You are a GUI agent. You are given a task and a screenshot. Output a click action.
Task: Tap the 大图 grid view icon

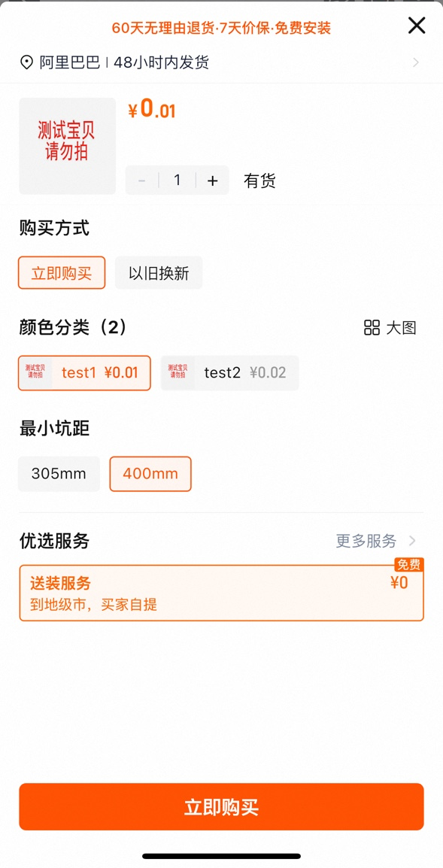tap(372, 328)
